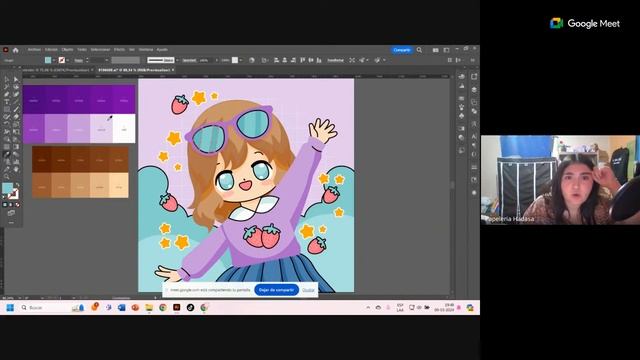Image resolution: width=640 pixels, height=360 pixels.
Task: Click the taskbar clock and date
Action: 444,307
